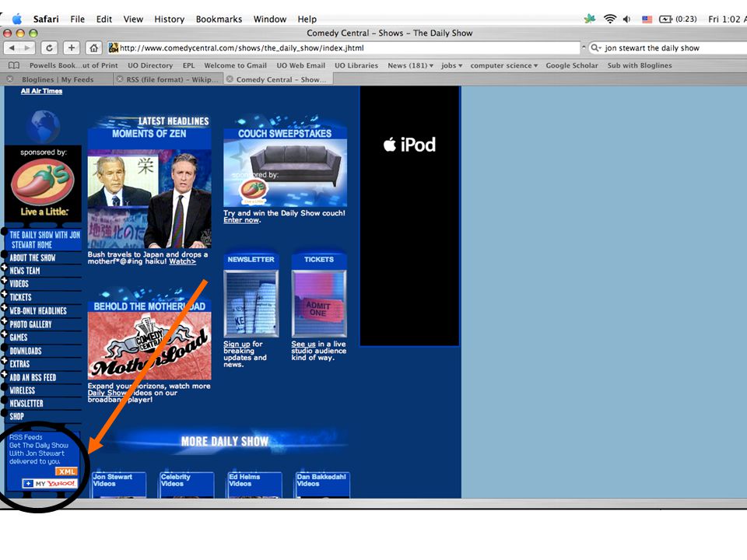Click the volume speaker icon
The width and height of the screenshot is (747, 560).
coord(627,19)
